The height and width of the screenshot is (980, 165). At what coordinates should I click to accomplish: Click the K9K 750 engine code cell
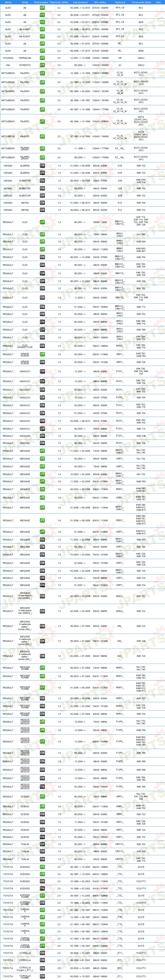[x=141, y=753]
